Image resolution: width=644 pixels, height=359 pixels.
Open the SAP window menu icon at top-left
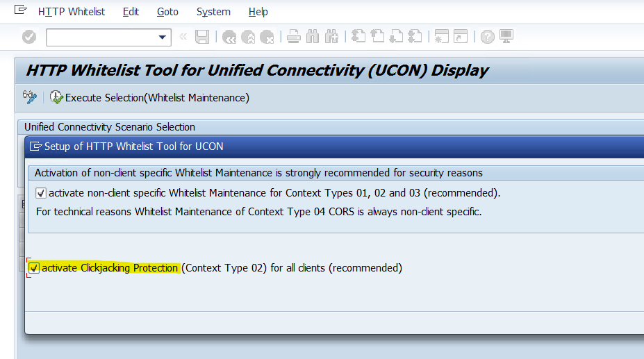20,11
